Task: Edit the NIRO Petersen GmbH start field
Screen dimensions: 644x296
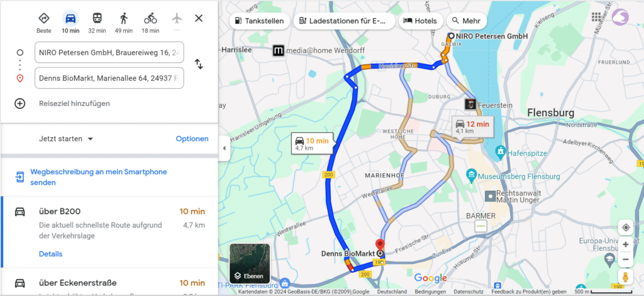Action: pyautogui.click(x=109, y=52)
